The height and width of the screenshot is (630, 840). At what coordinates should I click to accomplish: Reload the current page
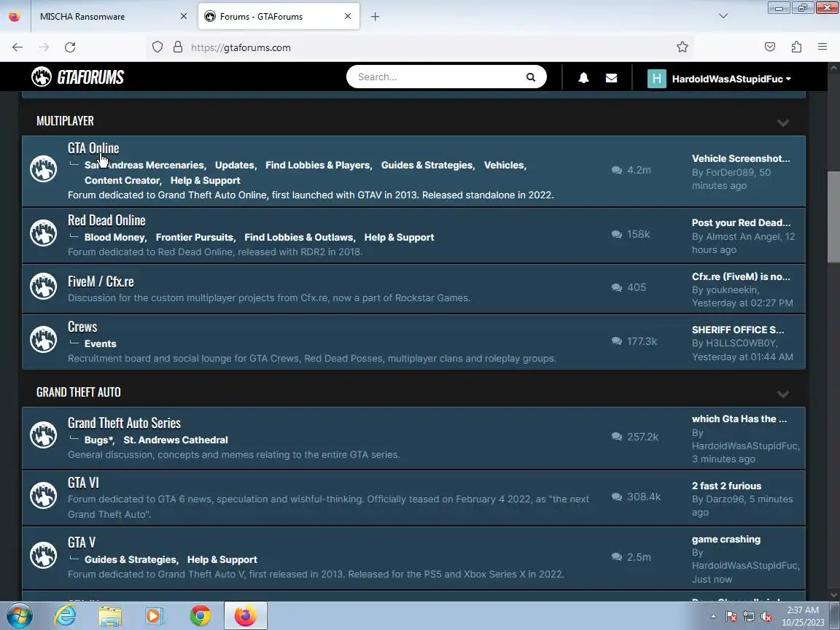[x=70, y=47]
